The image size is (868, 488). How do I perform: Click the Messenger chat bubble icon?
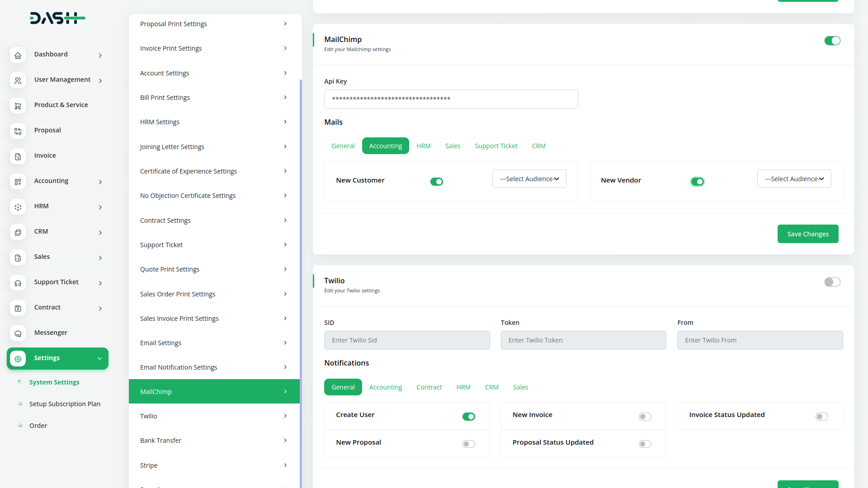pyautogui.click(x=18, y=333)
